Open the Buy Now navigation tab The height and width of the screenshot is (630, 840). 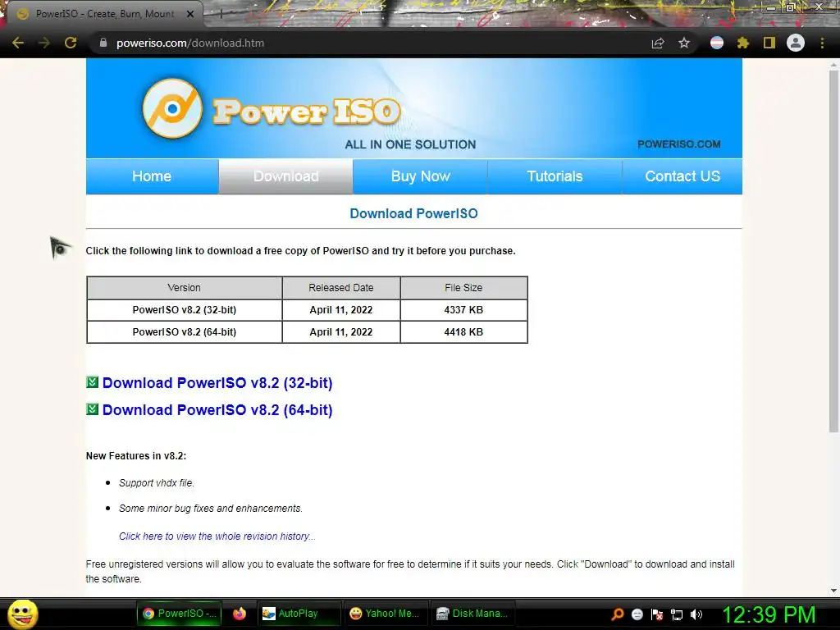point(421,176)
